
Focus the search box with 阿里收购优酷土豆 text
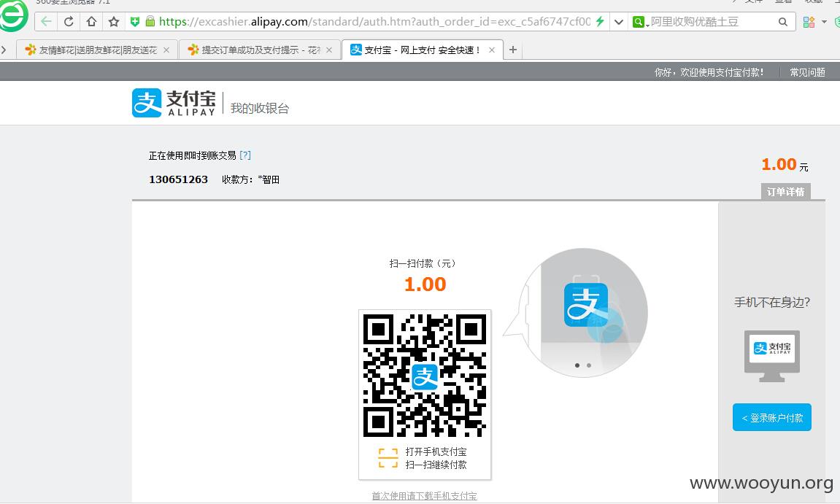(x=712, y=22)
